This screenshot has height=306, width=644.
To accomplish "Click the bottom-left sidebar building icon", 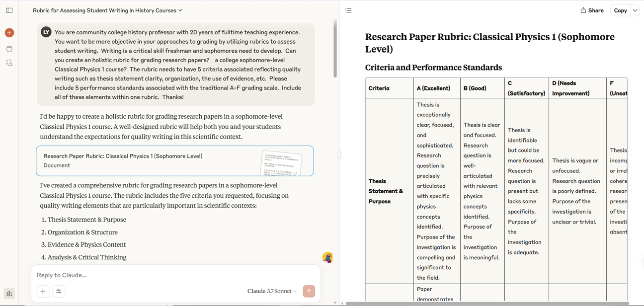I will [x=9, y=293].
